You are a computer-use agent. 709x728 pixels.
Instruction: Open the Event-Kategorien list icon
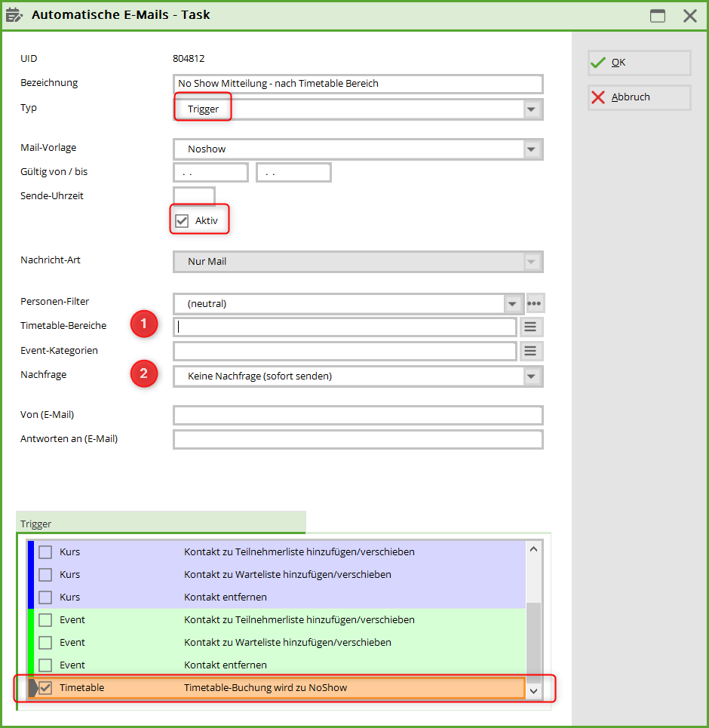tap(530, 351)
